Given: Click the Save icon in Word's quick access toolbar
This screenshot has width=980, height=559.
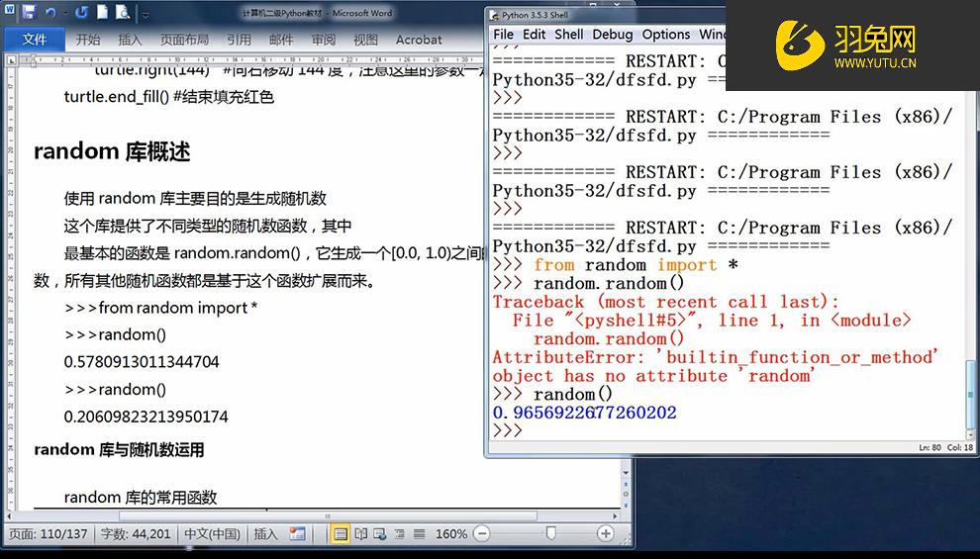Looking at the screenshot, I should [30, 13].
